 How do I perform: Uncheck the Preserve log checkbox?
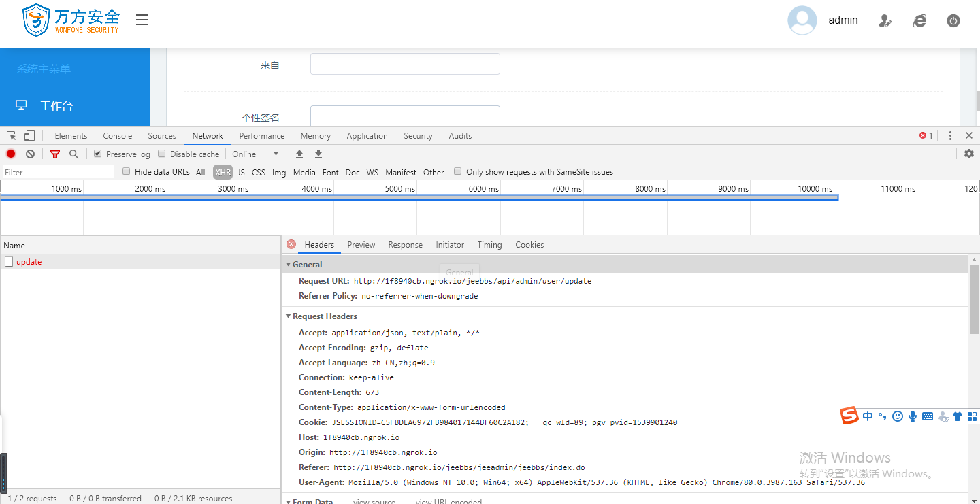(x=98, y=154)
